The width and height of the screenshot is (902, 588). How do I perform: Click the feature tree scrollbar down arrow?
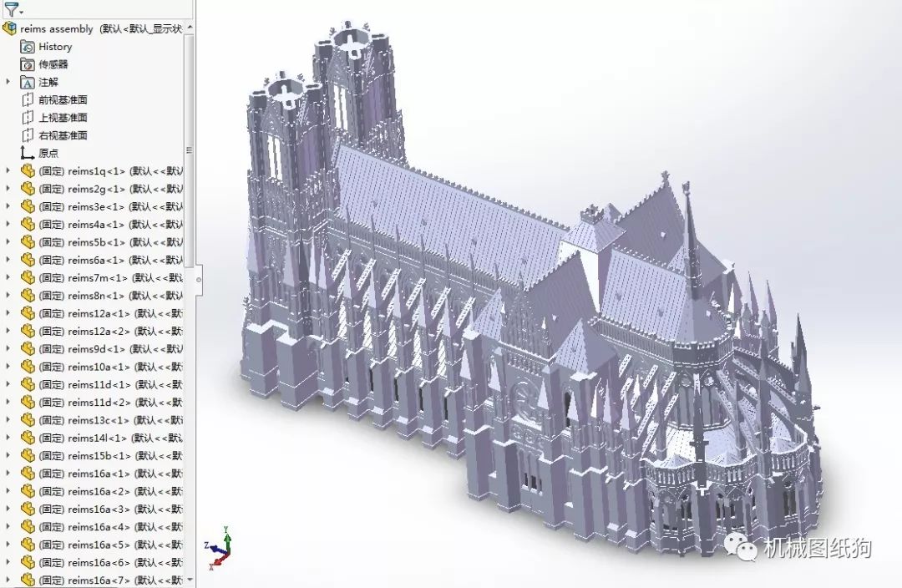(190, 580)
